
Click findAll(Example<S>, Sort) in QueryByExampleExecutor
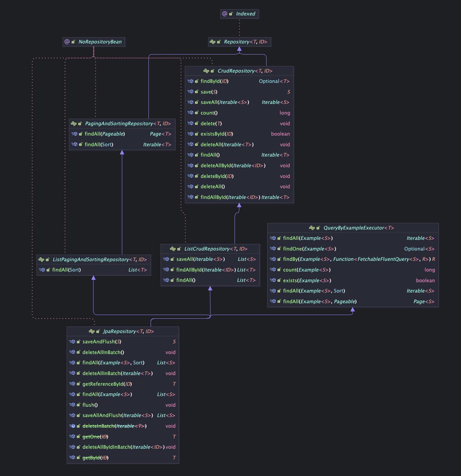tap(353, 291)
